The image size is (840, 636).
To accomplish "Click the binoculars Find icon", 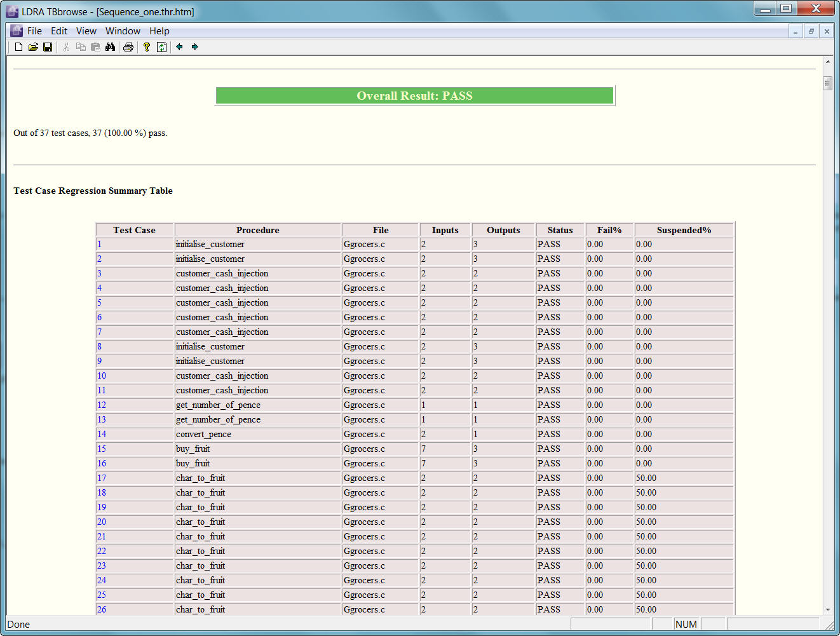I will (x=111, y=47).
